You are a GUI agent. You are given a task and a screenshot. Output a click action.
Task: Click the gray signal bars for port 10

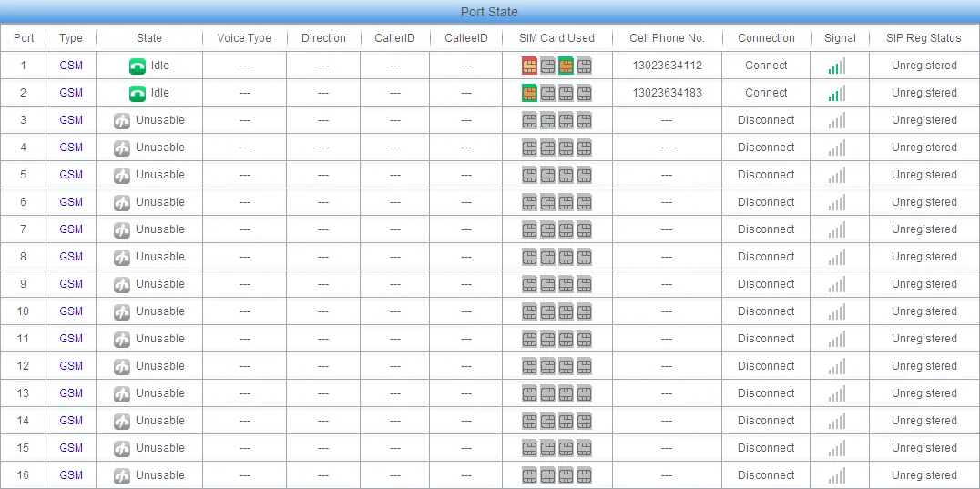pyautogui.click(x=836, y=311)
